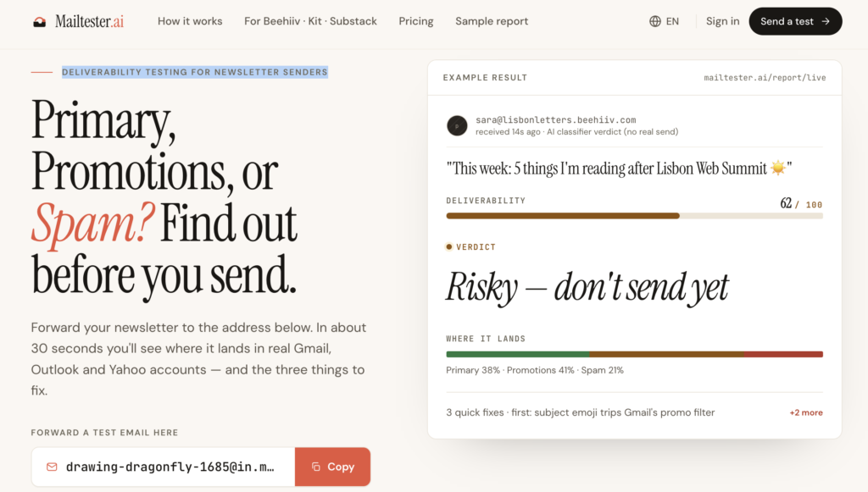Copy the forwarding email address
Viewport: 868px width, 492px height.
332,467
